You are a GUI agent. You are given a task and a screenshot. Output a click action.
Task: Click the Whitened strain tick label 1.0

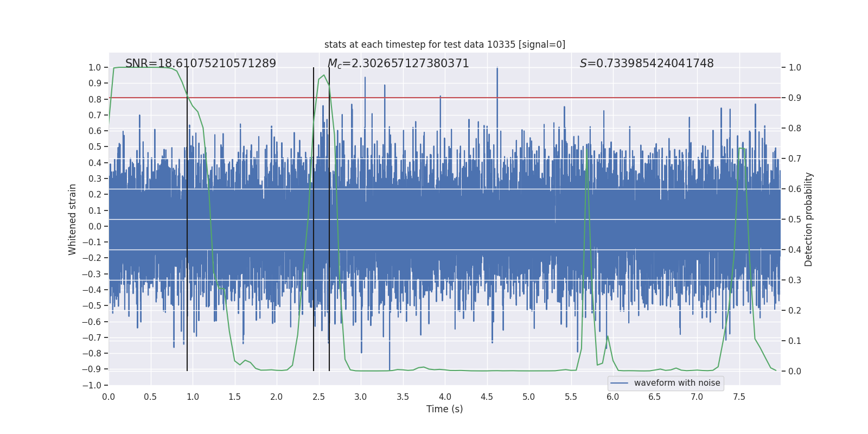[95, 68]
